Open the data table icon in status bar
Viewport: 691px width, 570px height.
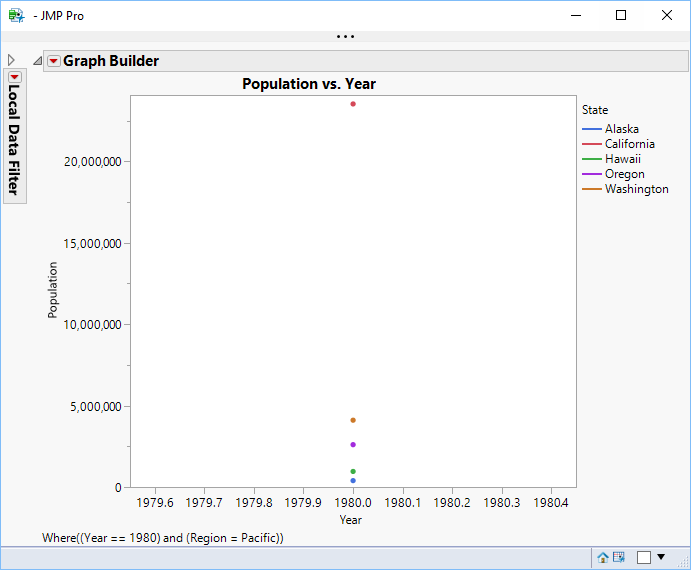click(x=619, y=557)
